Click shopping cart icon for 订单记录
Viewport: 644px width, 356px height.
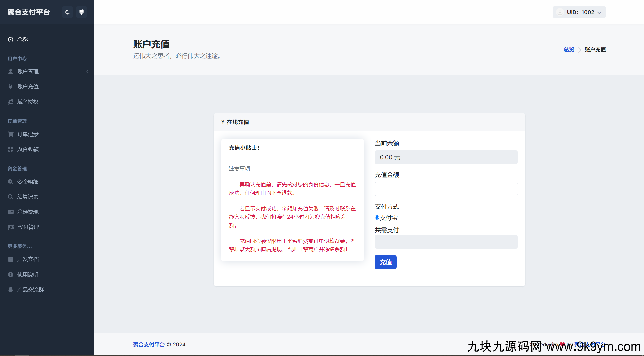(11, 134)
